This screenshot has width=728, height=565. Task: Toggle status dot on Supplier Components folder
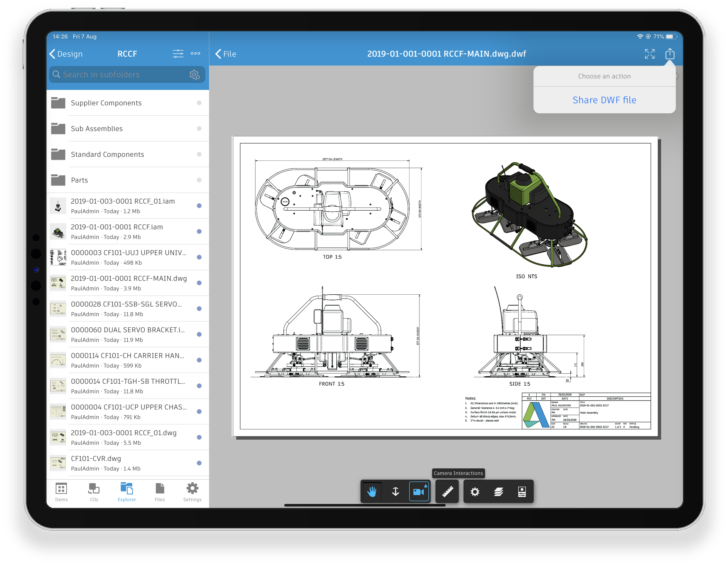click(199, 103)
